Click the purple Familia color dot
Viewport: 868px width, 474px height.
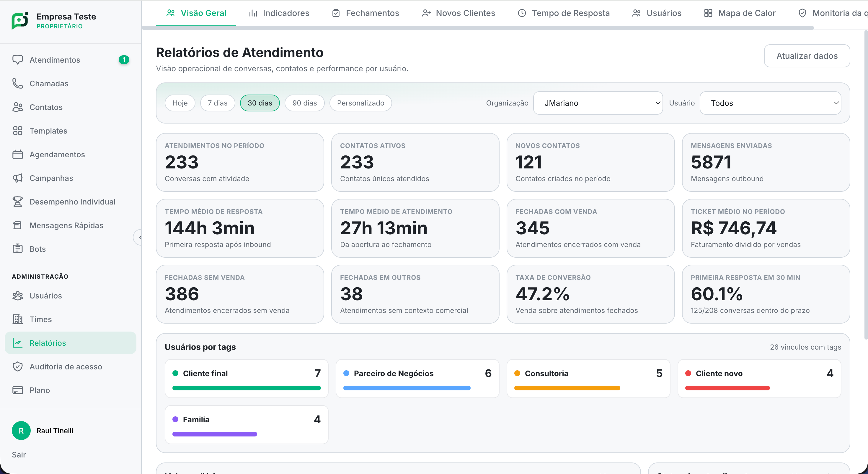coord(175,419)
